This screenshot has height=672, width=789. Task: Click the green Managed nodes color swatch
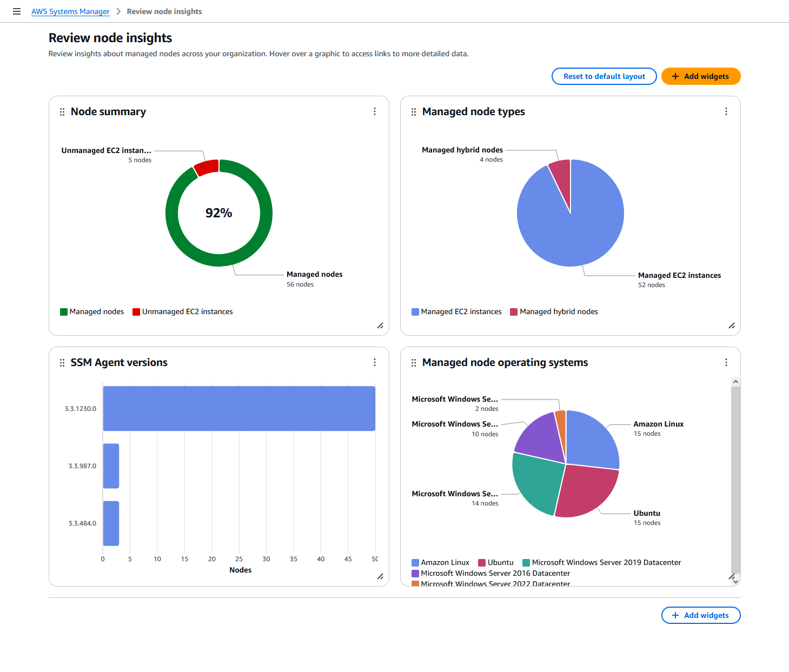point(63,311)
